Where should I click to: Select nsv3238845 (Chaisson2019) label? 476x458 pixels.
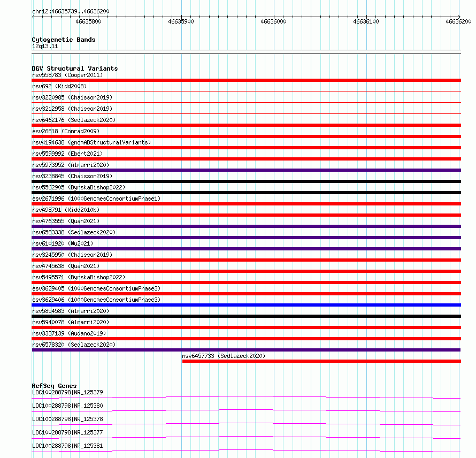click(x=72, y=176)
